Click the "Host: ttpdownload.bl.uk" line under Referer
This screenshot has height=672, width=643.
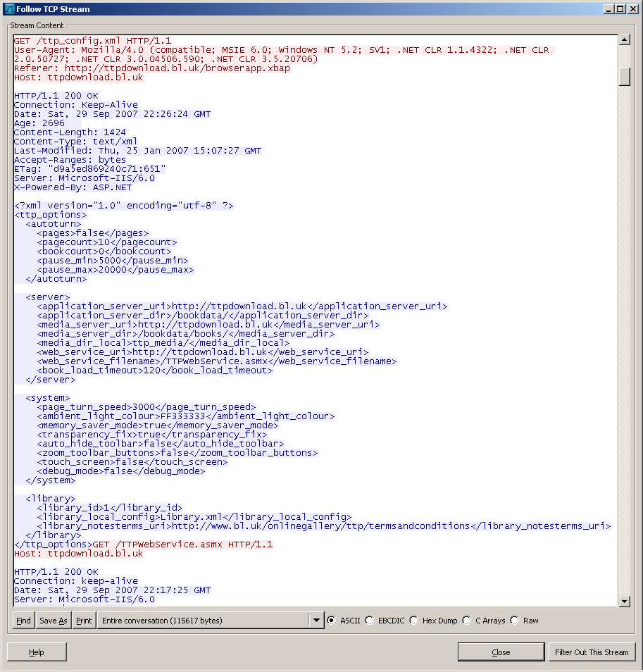click(78, 77)
